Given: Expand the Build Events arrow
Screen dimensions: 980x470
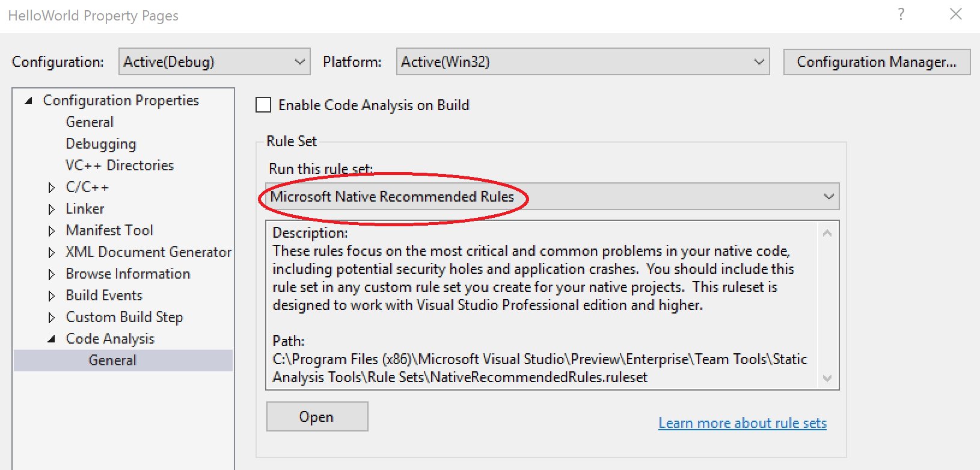Looking at the screenshot, I should (51, 296).
